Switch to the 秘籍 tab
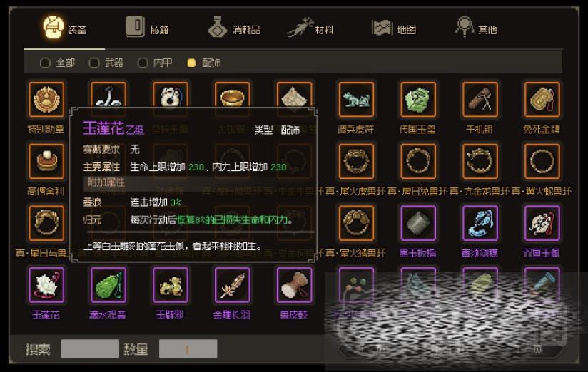 tap(147, 28)
